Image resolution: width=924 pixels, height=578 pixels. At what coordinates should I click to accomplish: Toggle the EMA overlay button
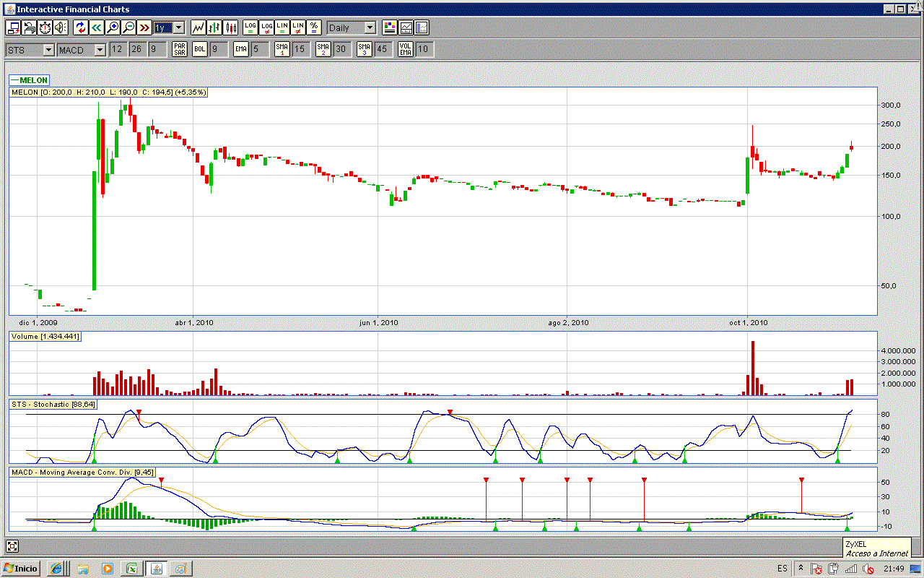pyautogui.click(x=241, y=49)
